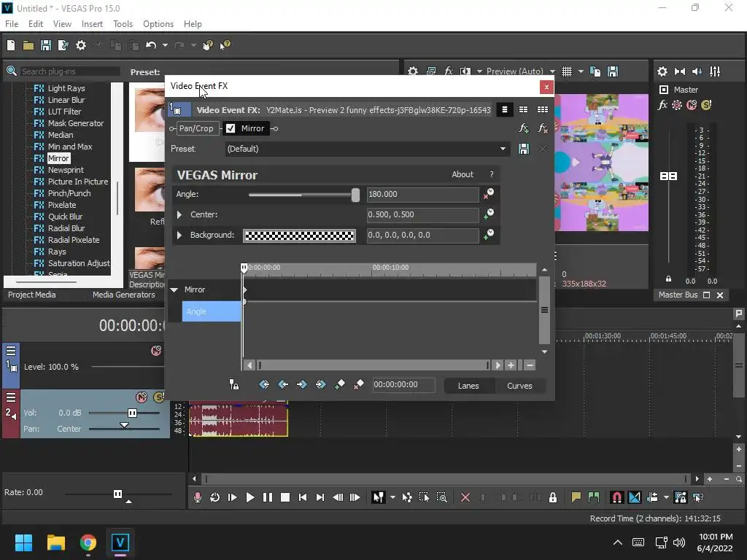Open the overlays dropdown arrow beside the grid
Image resolution: width=747 pixels, height=560 pixels.
click(x=581, y=71)
